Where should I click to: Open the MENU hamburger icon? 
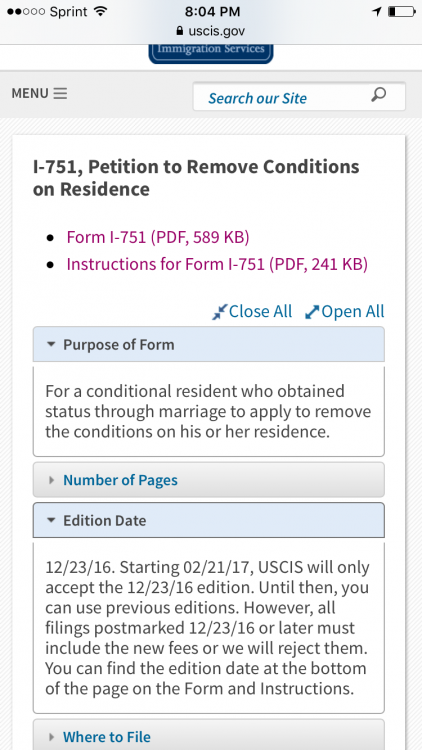(x=60, y=93)
